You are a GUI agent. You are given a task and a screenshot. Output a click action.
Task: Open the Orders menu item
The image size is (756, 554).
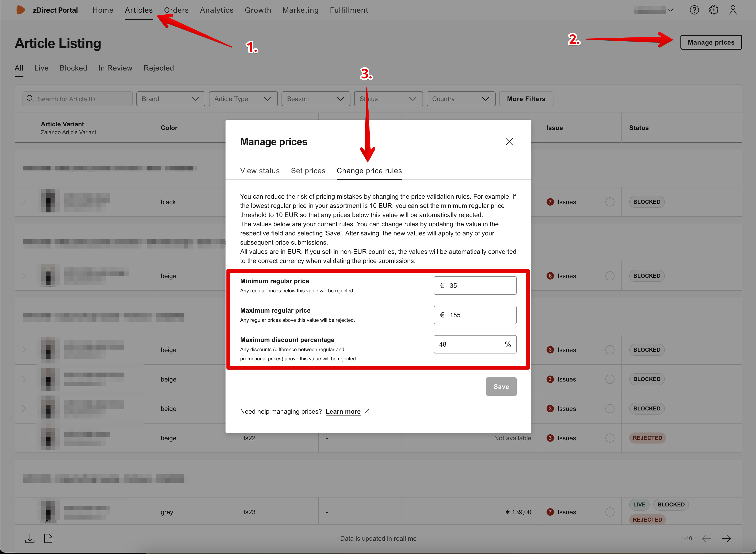[176, 10]
